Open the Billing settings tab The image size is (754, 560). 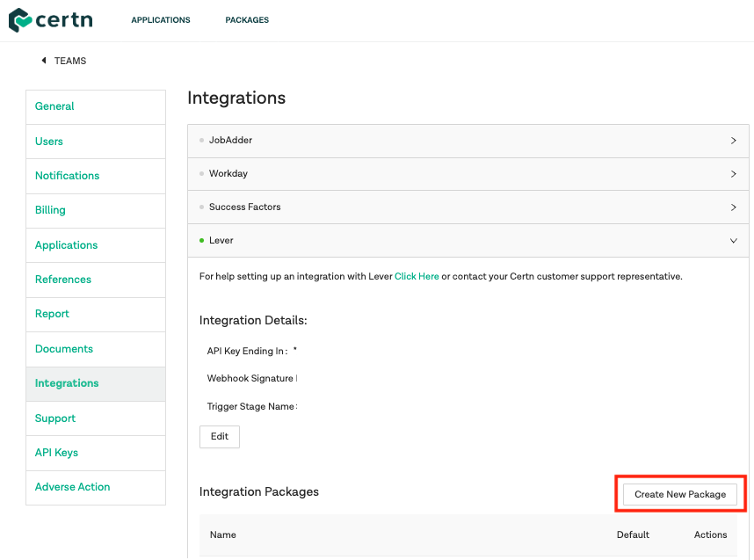point(96,211)
